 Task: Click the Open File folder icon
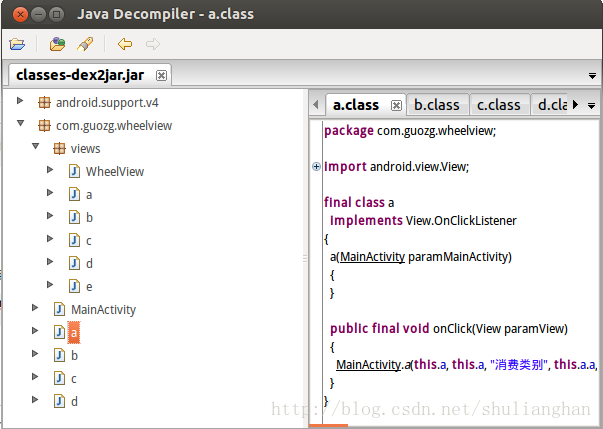coord(17,44)
